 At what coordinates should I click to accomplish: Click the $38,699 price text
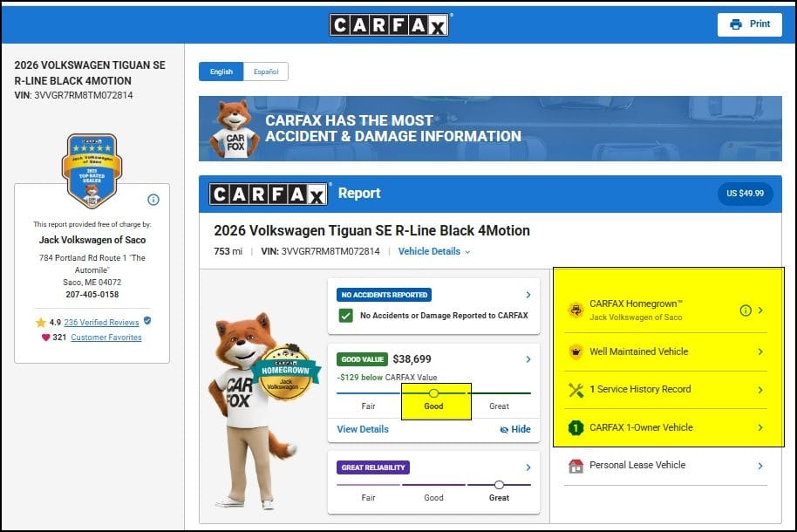(412, 359)
